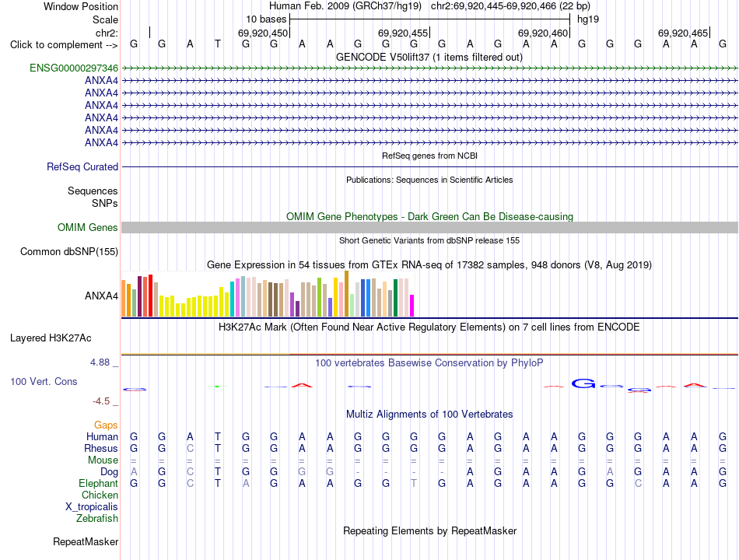This screenshot has width=739, height=560.
Task: Click the gray OMIM Genes bar
Action: click(429, 228)
